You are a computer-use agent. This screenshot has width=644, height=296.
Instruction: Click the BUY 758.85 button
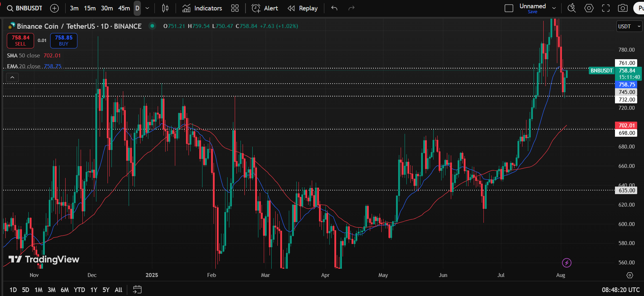click(64, 41)
